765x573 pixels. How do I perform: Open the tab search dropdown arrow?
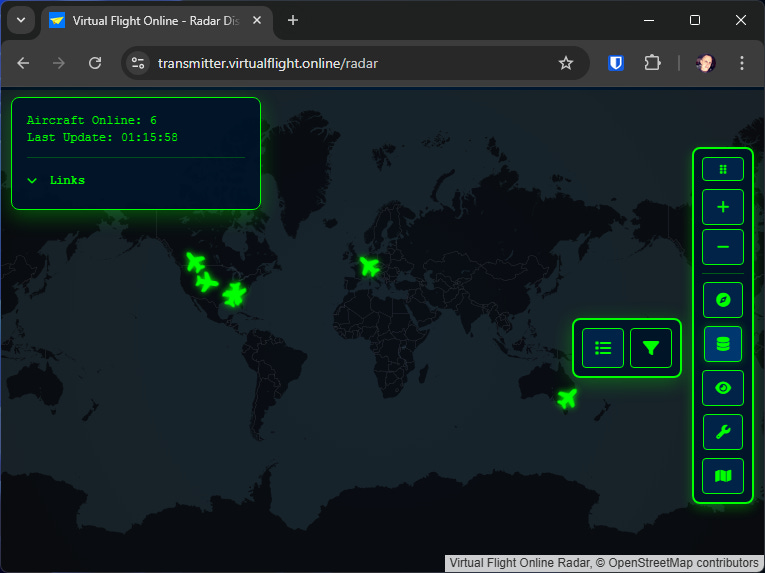[21, 20]
